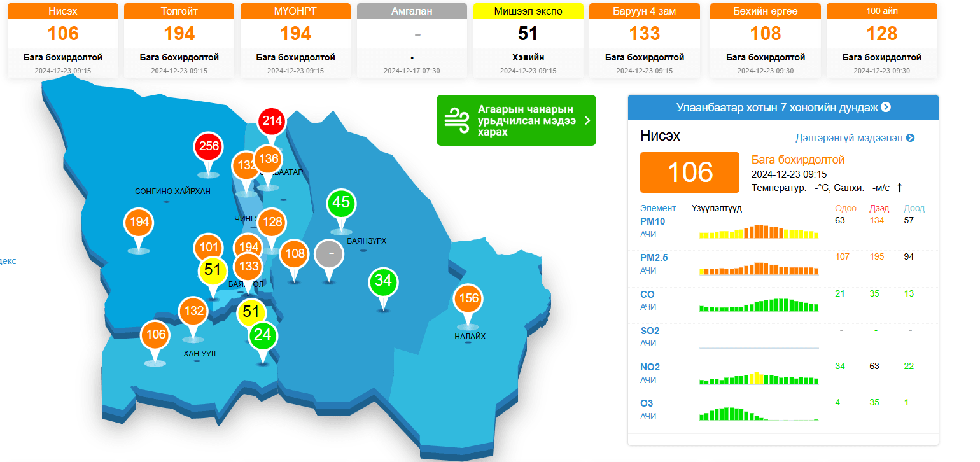Open the green 45 marker in Баянзүрх
Image resolution: width=980 pixels, height=462 pixels.
pyautogui.click(x=341, y=203)
